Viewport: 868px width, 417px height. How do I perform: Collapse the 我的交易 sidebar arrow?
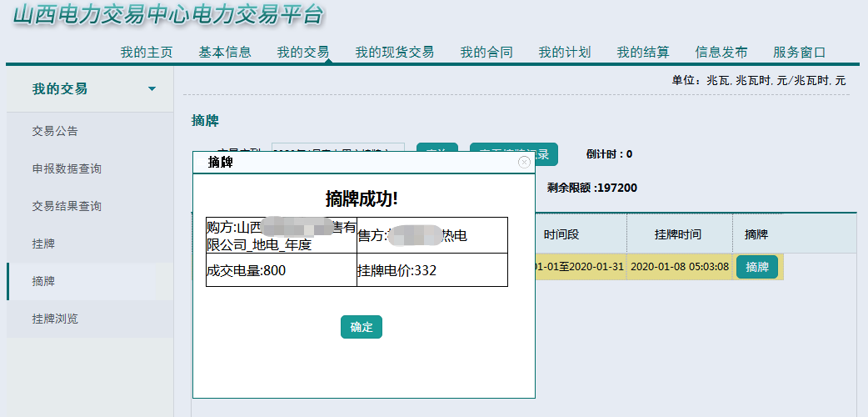152,89
